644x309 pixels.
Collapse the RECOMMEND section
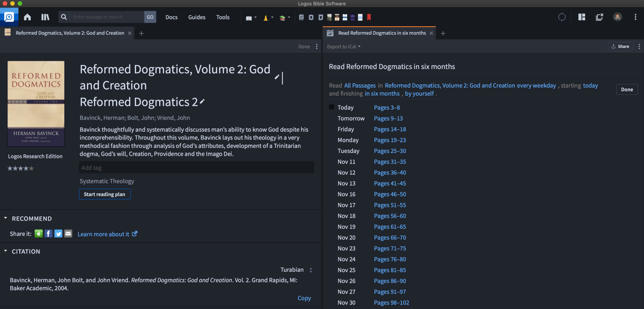[6, 218]
